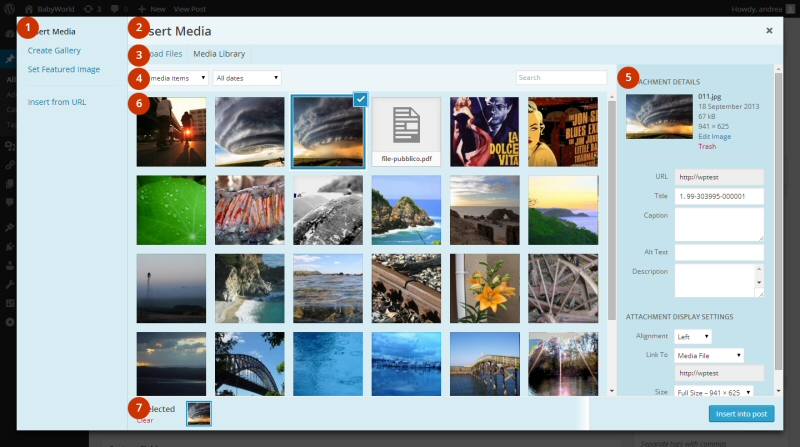Select the rock arch beach thumbnail
The width and height of the screenshot is (800, 447).
tap(485, 210)
